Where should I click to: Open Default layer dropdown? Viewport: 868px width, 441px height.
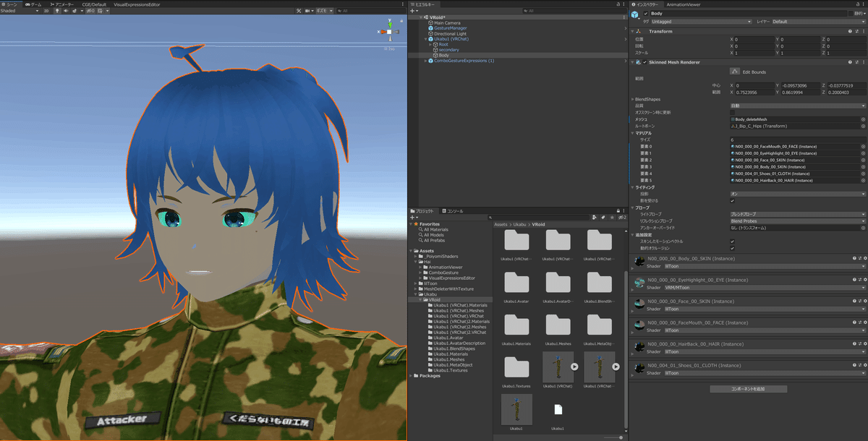[818, 22]
